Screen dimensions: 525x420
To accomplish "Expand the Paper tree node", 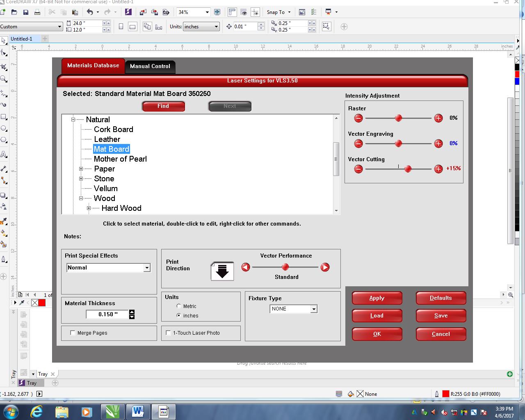I will 81,169.
